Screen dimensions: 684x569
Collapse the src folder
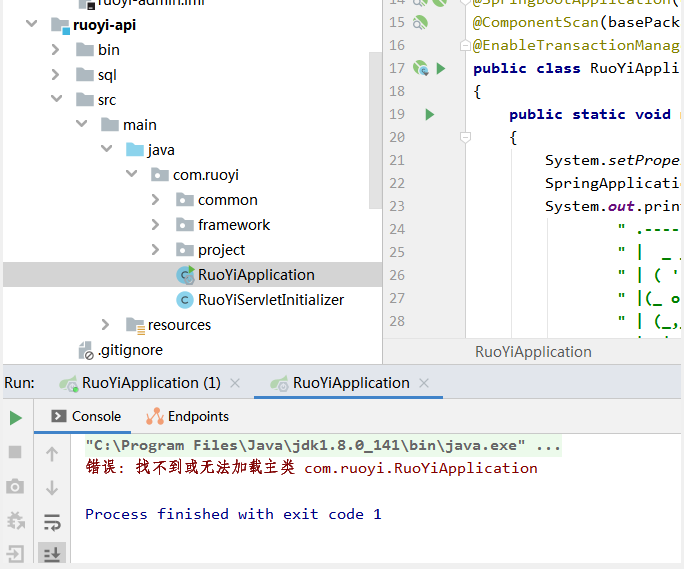pos(56,98)
